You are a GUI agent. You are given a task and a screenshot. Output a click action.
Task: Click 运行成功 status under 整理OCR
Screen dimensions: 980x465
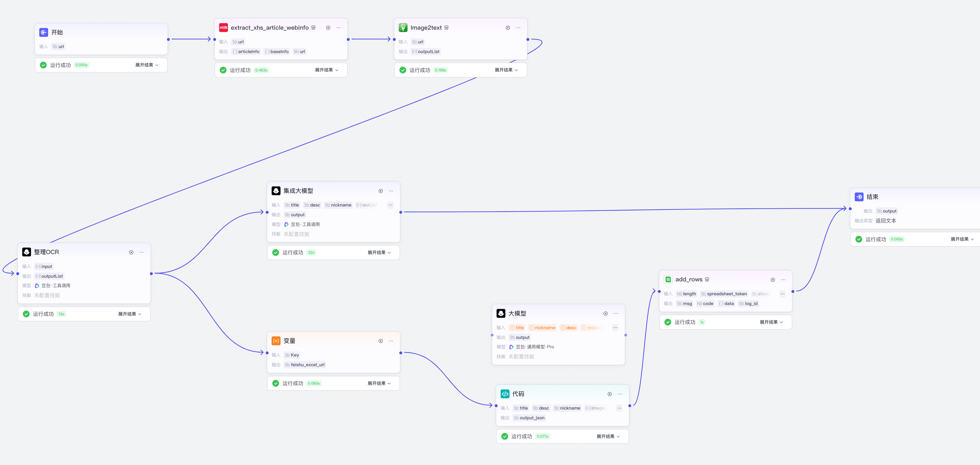[x=43, y=314]
